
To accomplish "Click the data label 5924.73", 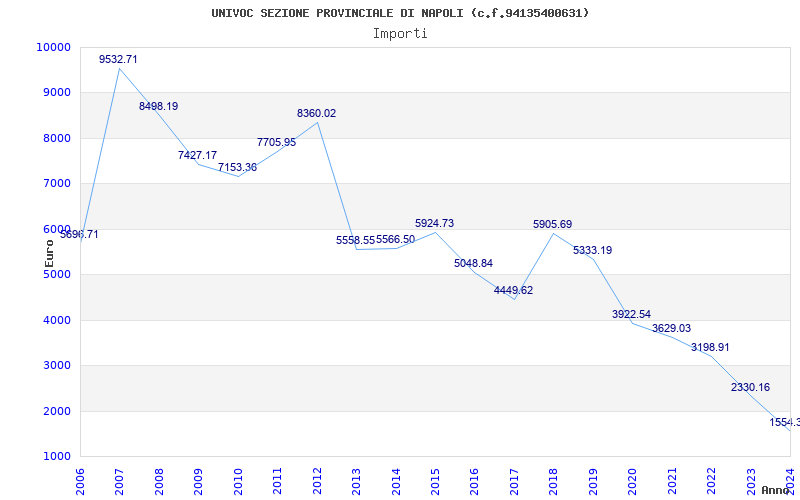I will (x=435, y=223).
